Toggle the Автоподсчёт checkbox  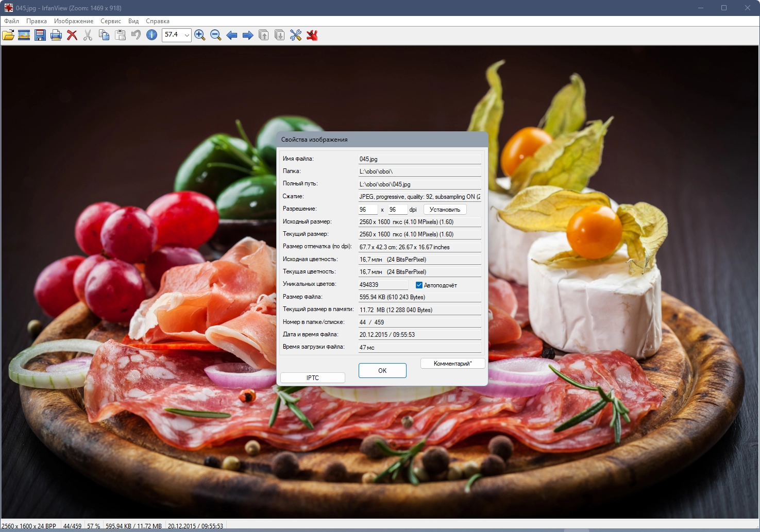tap(419, 285)
